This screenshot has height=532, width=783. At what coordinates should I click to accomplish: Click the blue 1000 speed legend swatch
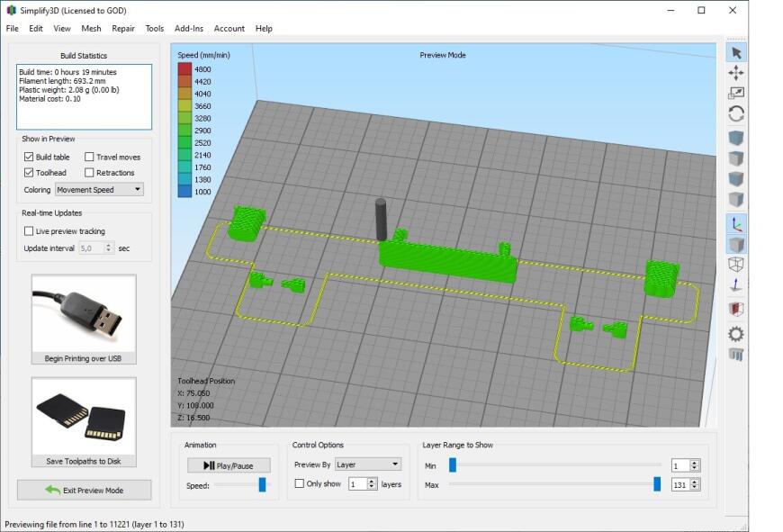point(184,192)
